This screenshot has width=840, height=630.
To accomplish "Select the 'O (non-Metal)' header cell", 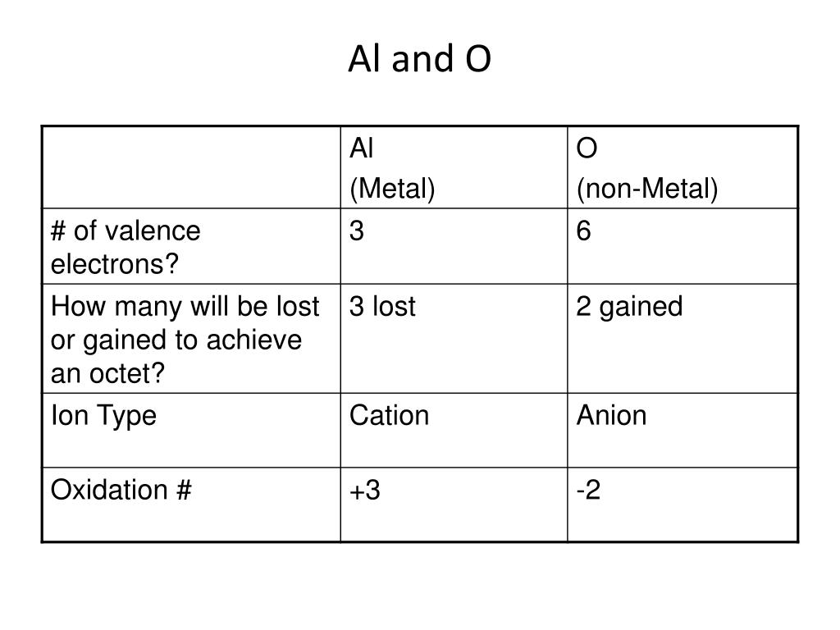I will click(x=682, y=167).
